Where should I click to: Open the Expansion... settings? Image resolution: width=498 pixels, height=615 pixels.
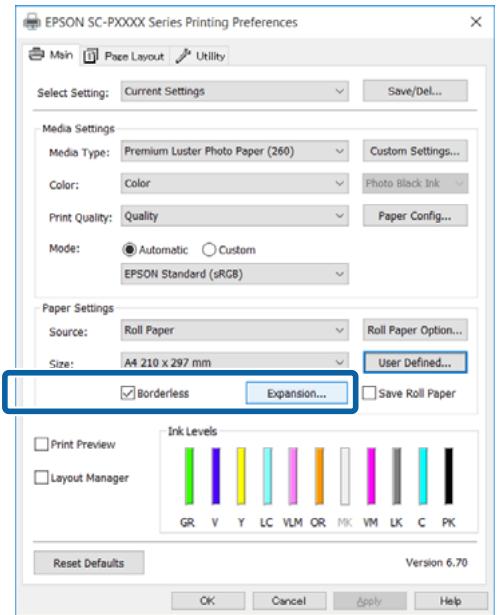coord(296,393)
